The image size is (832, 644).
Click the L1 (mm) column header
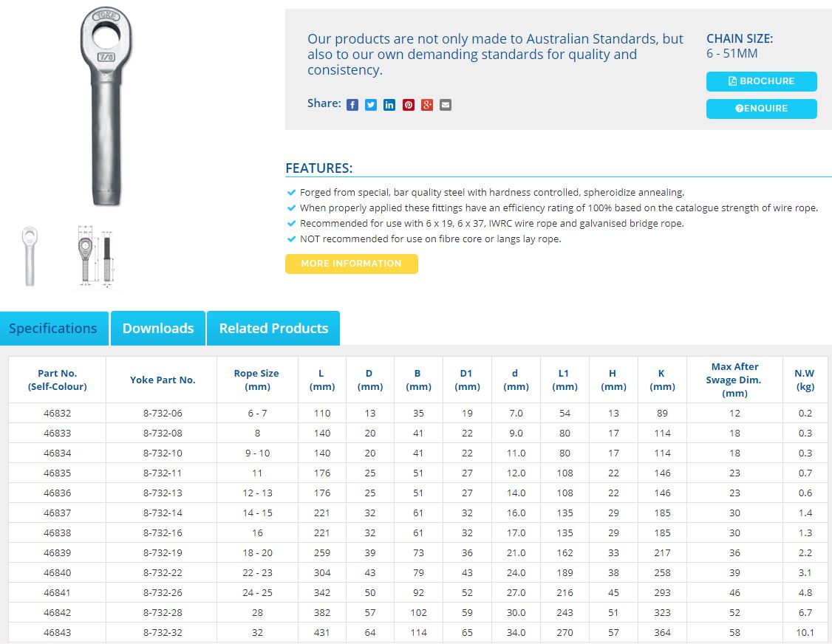click(x=565, y=380)
